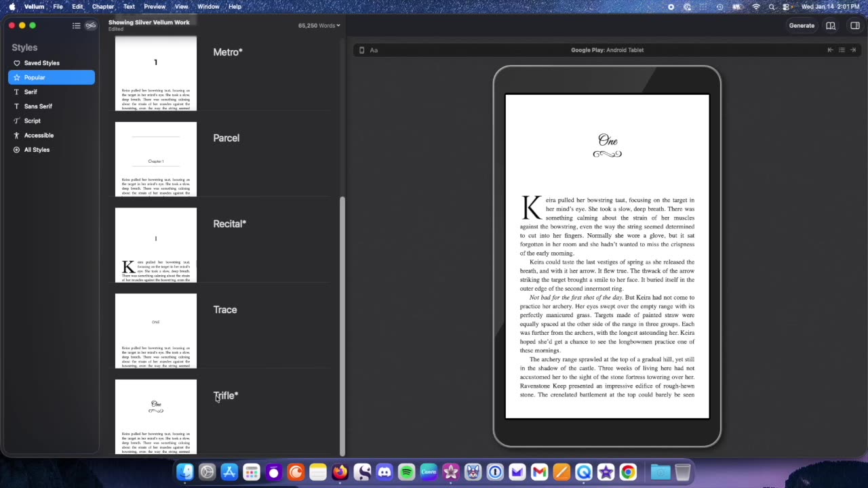Choose the Metro book style thumbnail
This screenshot has width=868, height=488.
point(156,73)
